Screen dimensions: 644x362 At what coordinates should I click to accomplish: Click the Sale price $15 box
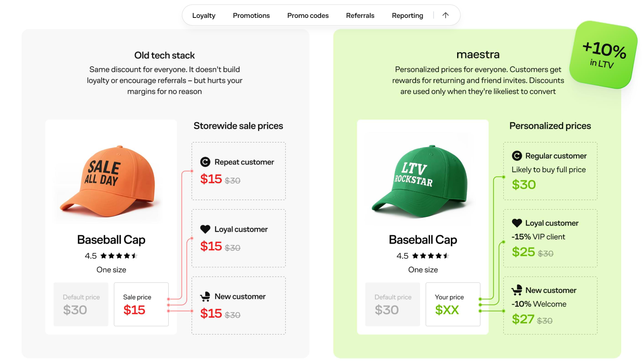click(x=141, y=304)
